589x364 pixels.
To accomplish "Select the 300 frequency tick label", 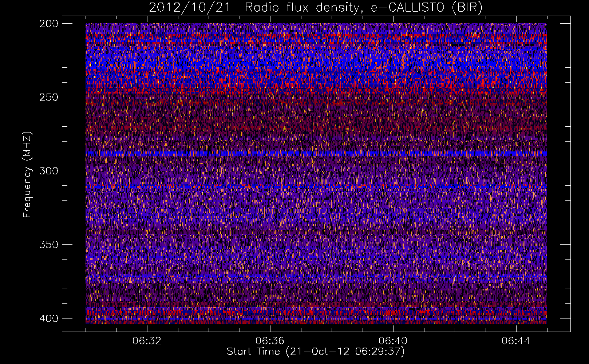I will (48, 171).
